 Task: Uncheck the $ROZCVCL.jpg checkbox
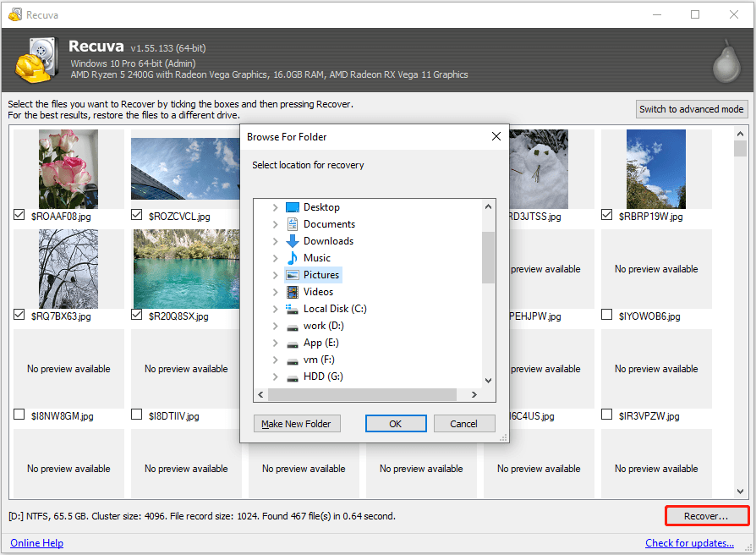(x=136, y=215)
